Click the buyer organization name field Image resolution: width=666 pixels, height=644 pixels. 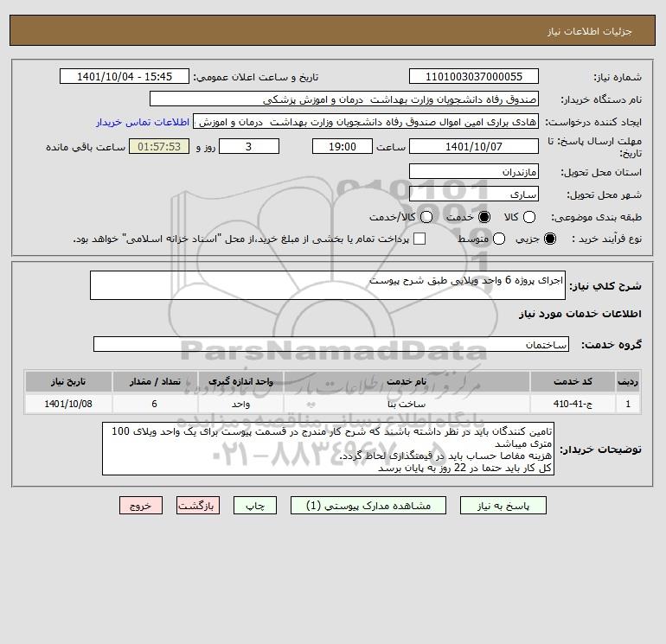click(x=344, y=99)
